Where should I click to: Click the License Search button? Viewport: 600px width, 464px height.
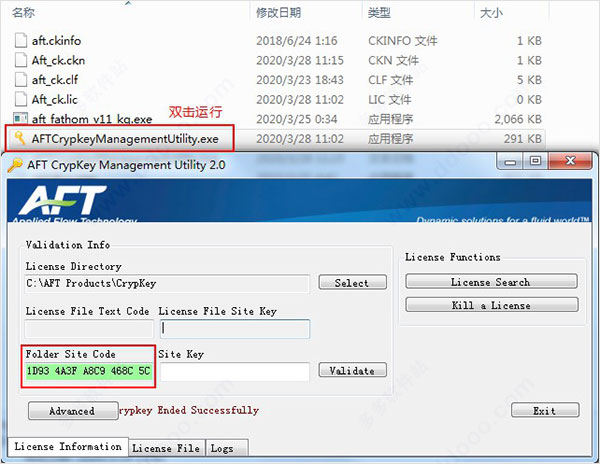pyautogui.click(x=491, y=282)
